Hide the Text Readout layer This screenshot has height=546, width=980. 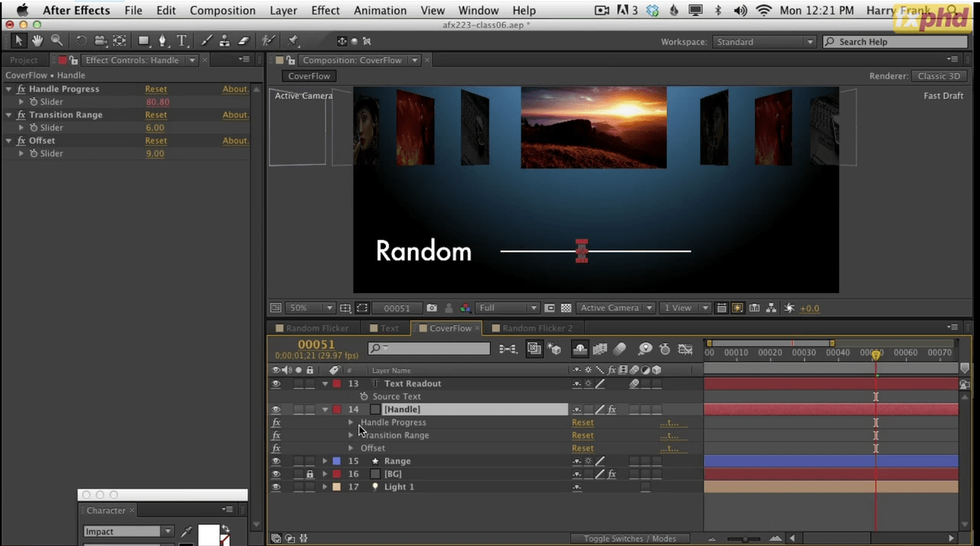(276, 384)
